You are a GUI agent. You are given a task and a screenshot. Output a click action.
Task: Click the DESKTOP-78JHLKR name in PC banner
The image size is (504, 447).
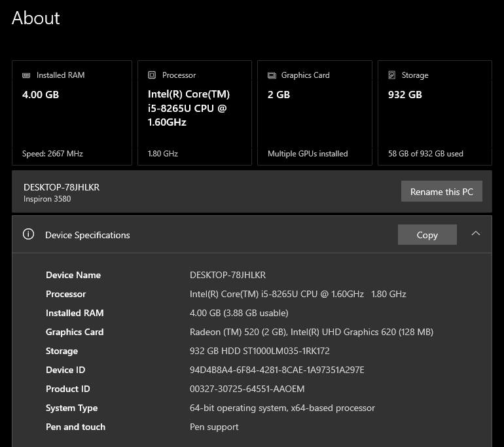pos(62,187)
